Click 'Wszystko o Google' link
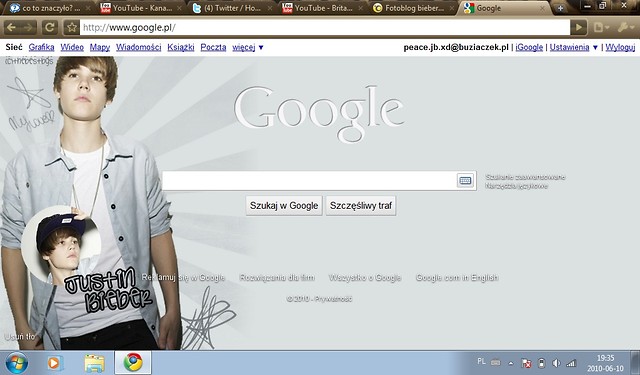 point(365,277)
